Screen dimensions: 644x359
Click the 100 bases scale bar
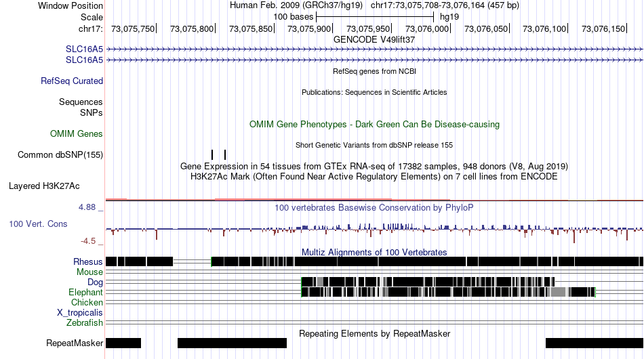click(x=375, y=17)
